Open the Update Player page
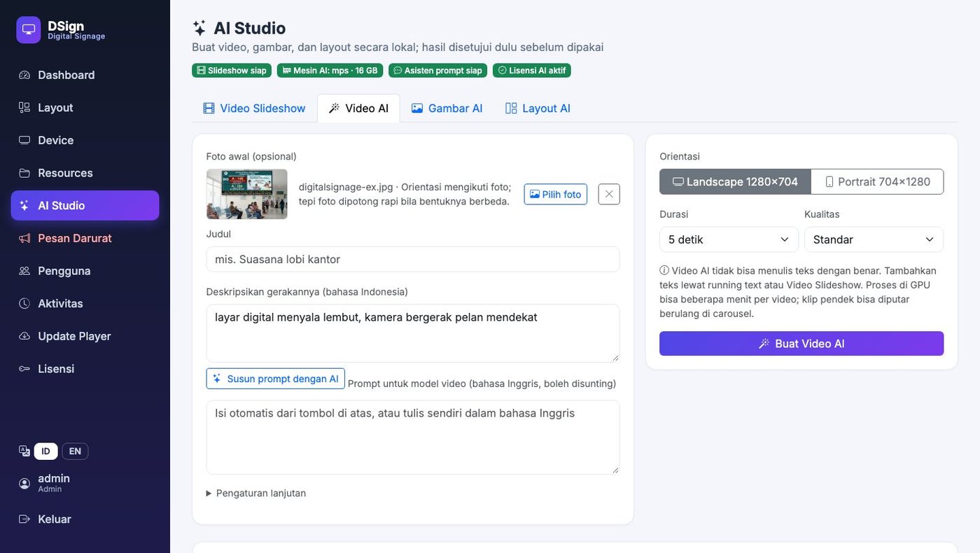Image resolution: width=980 pixels, height=553 pixels. pos(85,336)
